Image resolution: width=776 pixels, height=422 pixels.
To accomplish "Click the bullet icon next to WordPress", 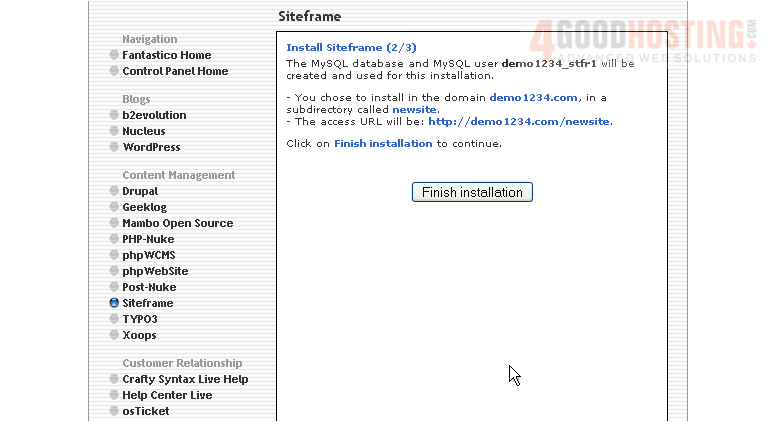I will 114,147.
